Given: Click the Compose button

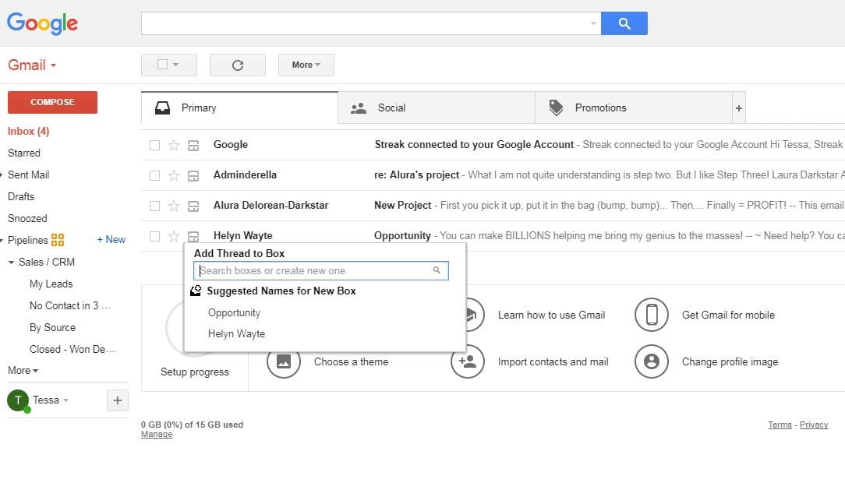Looking at the screenshot, I should pyautogui.click(x=52, y=102).
